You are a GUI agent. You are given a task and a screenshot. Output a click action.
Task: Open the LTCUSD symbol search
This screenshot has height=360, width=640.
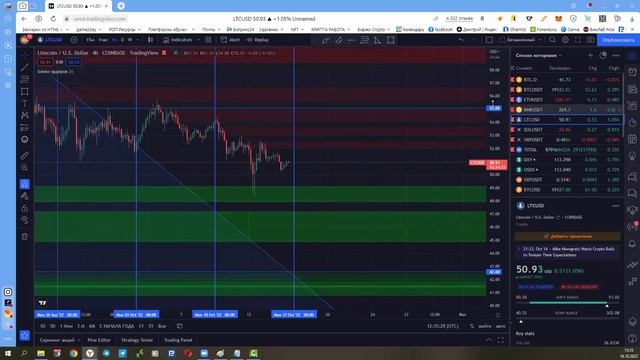pos(51,40)
